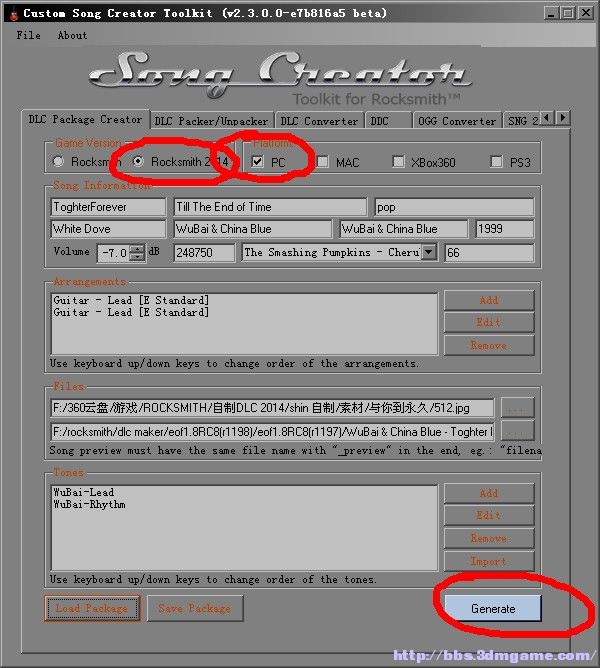The image size is (600, 668).
Task: Minimize the Custom Song Creator Toolkit window
Action: 551,13
